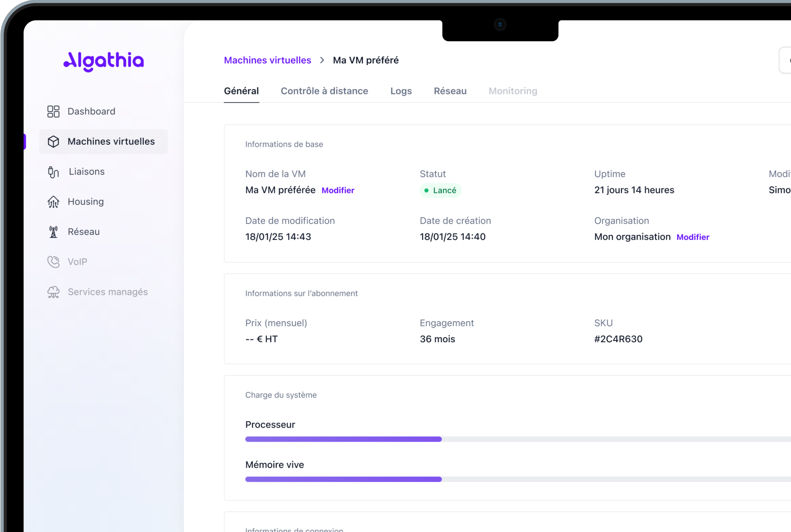Image resolution: width=791 pixels, height=532 pixels.
Task: Click the Dashboard grid icon
Action: pyautogui.click(x=53, y=111)
